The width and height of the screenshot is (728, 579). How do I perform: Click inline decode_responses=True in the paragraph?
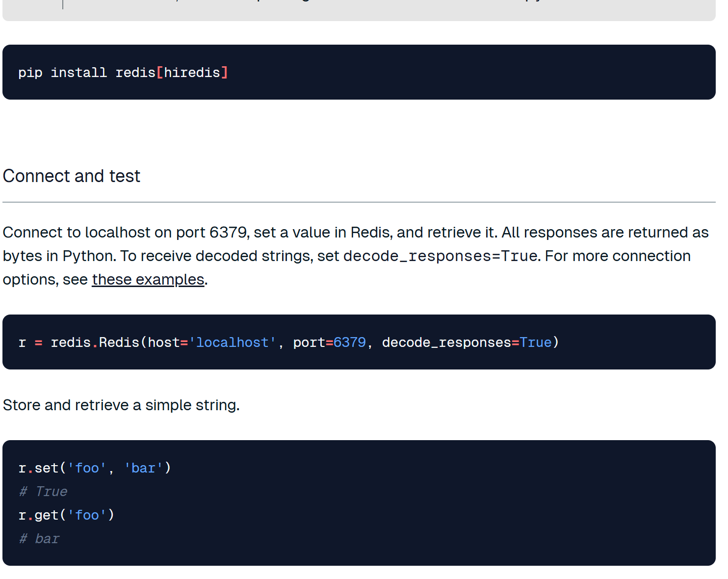440,256
